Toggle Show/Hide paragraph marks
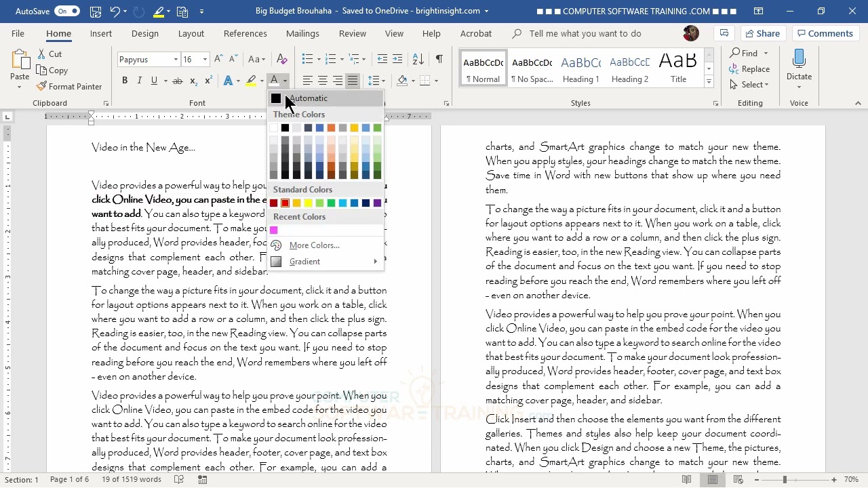The width and height of the screenshot is (868, 488). 439,60
